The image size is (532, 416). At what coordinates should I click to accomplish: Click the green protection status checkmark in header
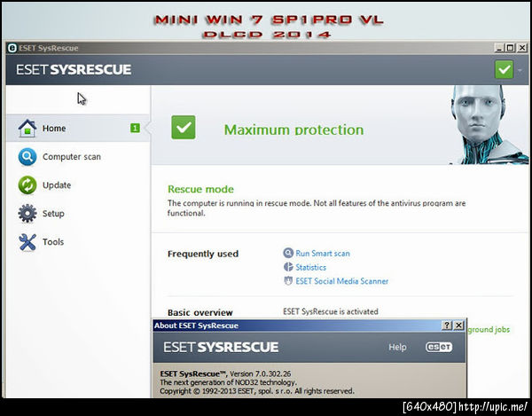(x=504, y=69)
